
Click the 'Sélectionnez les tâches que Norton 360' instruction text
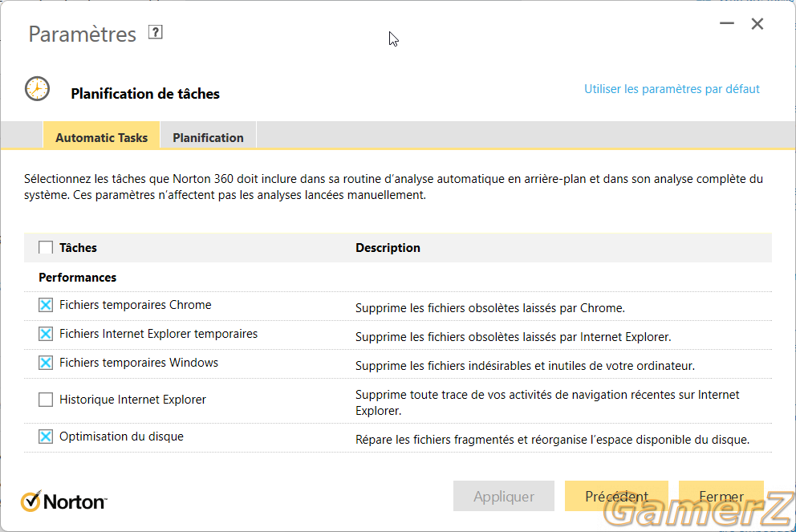393,187
